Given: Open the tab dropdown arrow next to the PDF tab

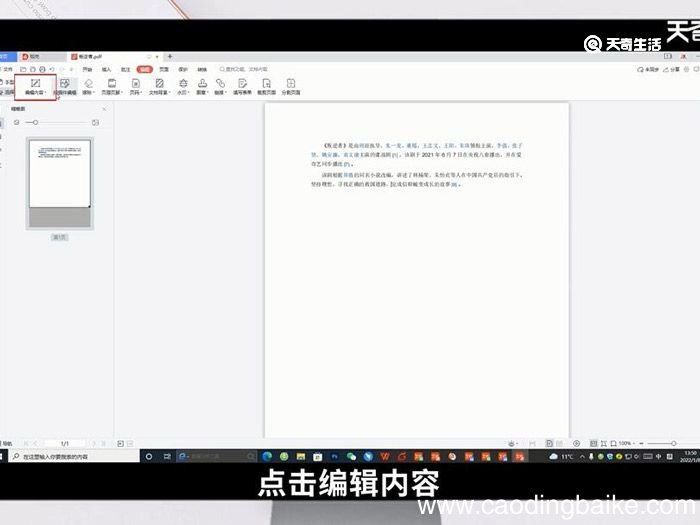Looking at the screenshot, I should pyautogui.click(x=157, y=57).
